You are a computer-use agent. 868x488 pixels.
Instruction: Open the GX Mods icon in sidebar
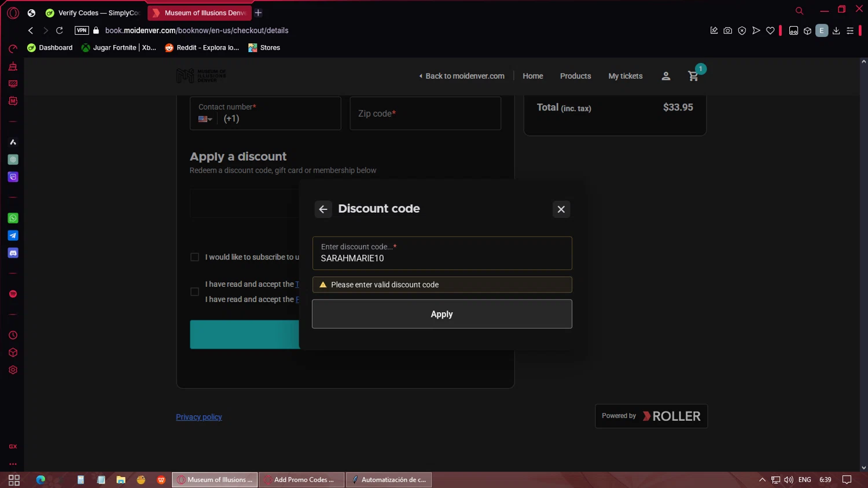13,101
